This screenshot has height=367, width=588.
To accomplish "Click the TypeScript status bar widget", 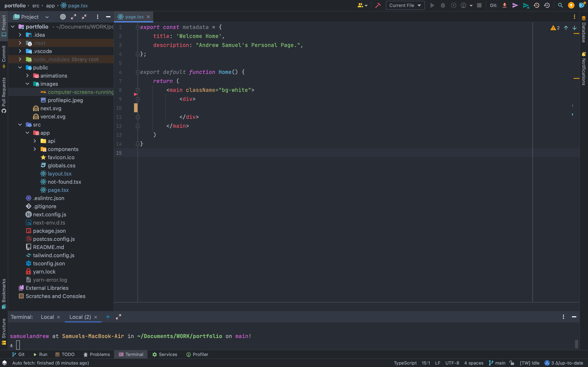I will [405, 363].
